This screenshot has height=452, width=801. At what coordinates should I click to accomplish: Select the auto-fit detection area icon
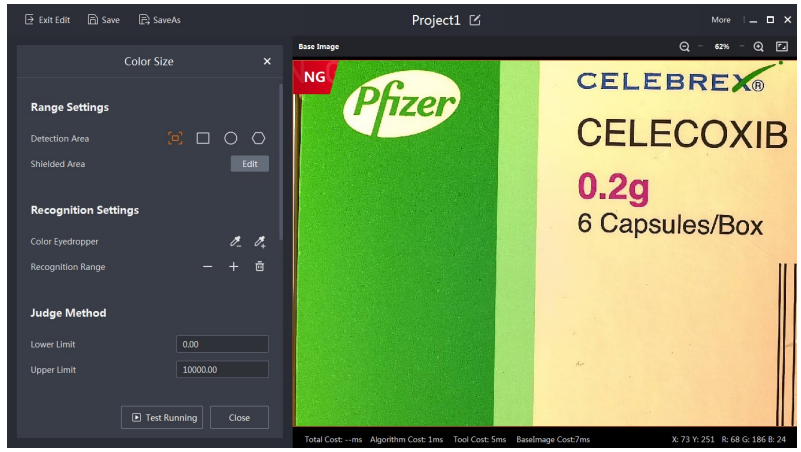[175, 138]
